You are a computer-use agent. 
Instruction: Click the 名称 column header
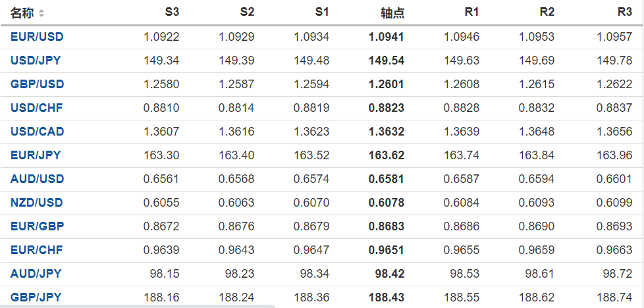click(22, 13)
